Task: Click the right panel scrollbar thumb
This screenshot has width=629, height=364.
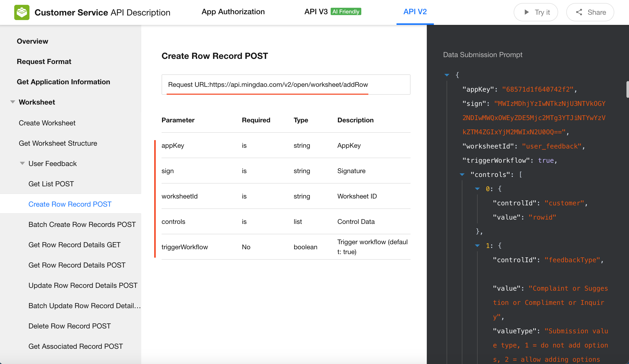Action: pos(627,89)
